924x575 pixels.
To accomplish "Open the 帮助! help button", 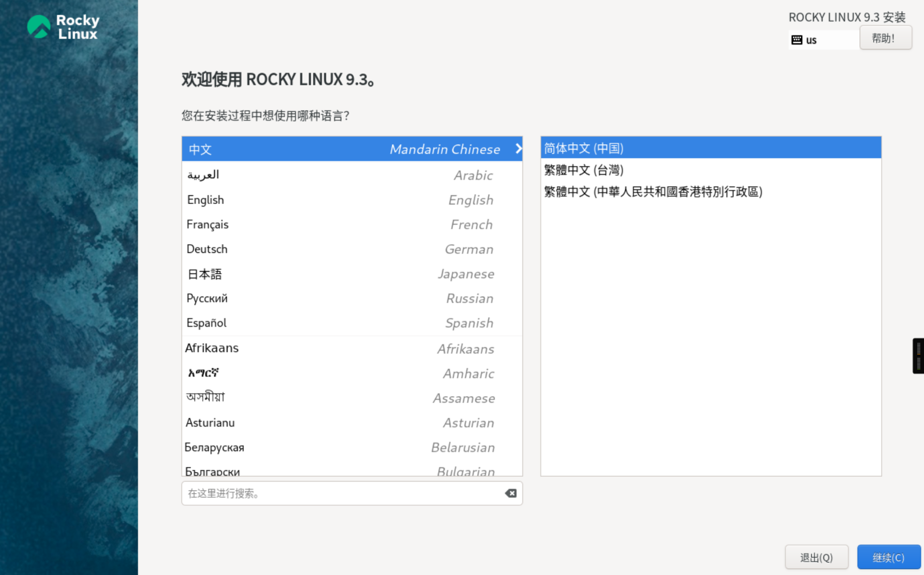I will pos(885,38).
